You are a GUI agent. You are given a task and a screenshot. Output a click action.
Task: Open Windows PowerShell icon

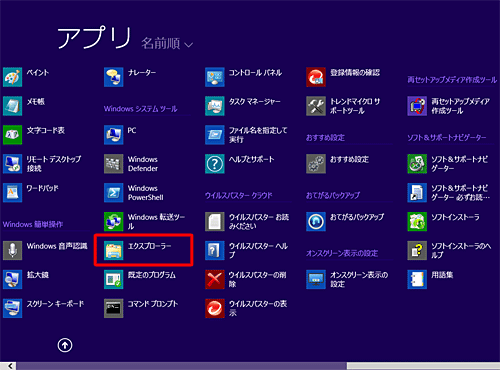point(114,193)
